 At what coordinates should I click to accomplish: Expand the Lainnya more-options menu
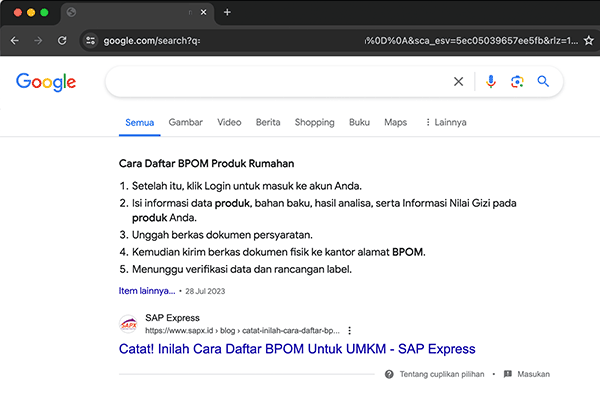coord(446,122)
